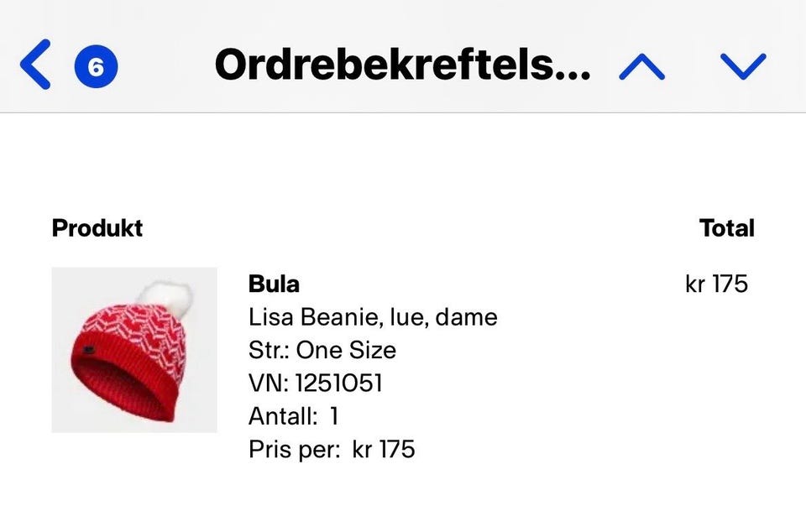The height and width of the screenshot is (532, 806).
Task: Click the Total column header
Action: (726, 228)
